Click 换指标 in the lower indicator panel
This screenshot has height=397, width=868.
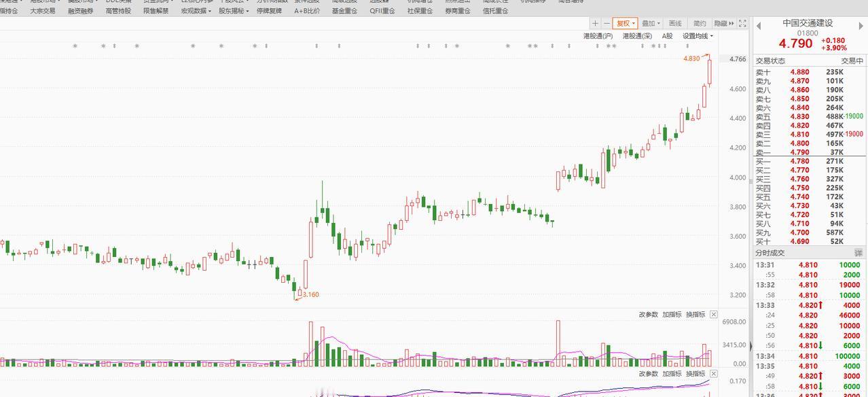point(695,374)
